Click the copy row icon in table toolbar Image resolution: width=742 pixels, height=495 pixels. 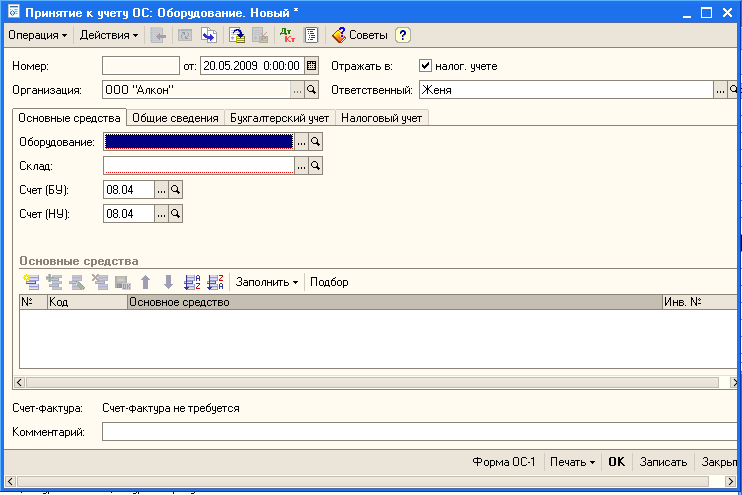click(x=54, y=282)
